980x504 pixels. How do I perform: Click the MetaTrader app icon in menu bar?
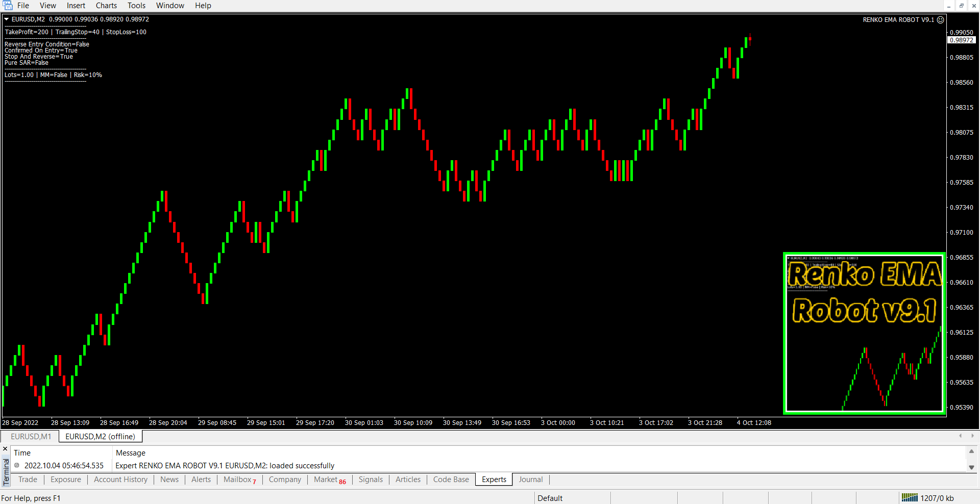tap(8, 6)
